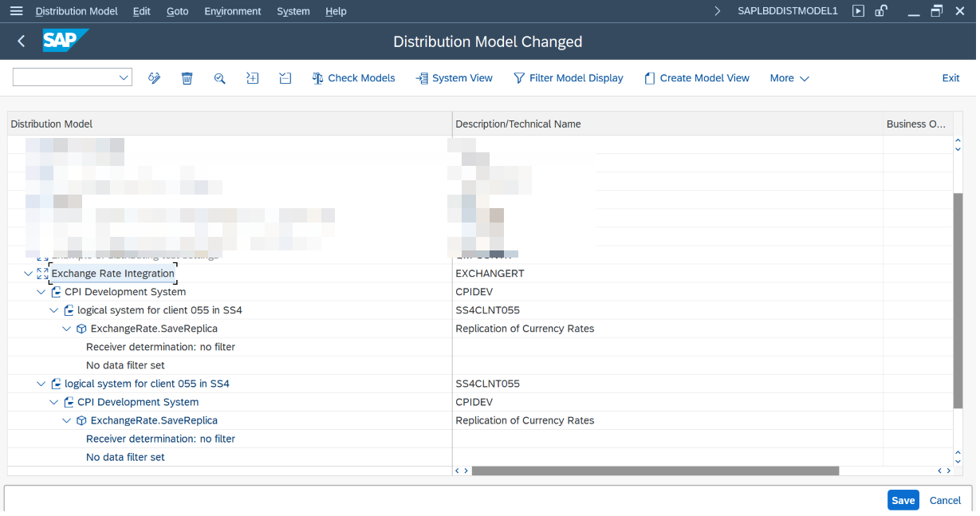Click the horizontal scrollbar under the tree

(654, 471)
